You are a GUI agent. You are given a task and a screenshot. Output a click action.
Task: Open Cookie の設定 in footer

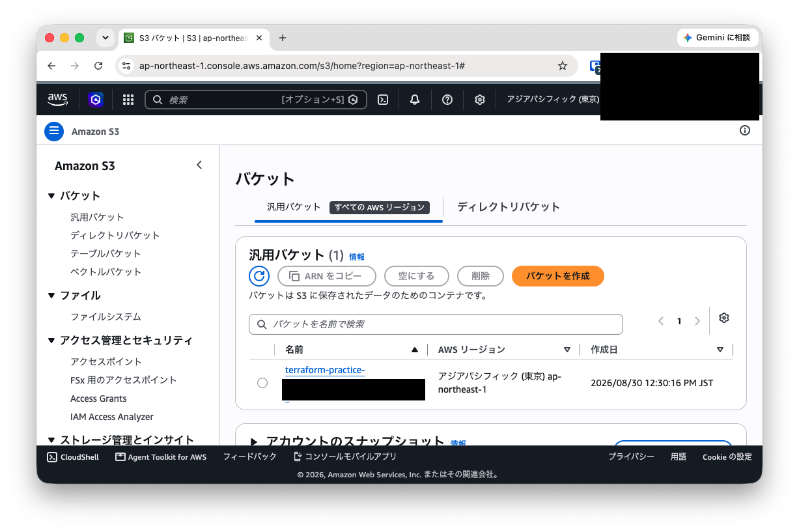click(x=727, y=457)
